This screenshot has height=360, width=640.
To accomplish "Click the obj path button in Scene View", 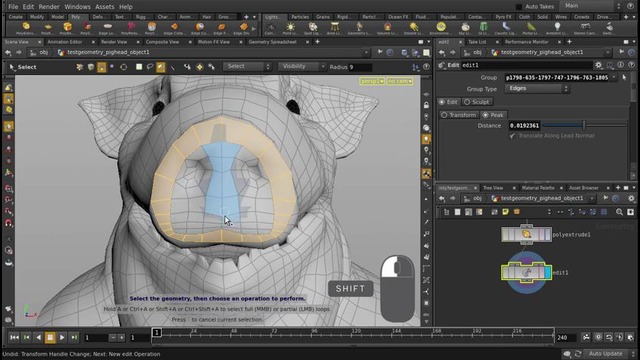I will [39, 52].
